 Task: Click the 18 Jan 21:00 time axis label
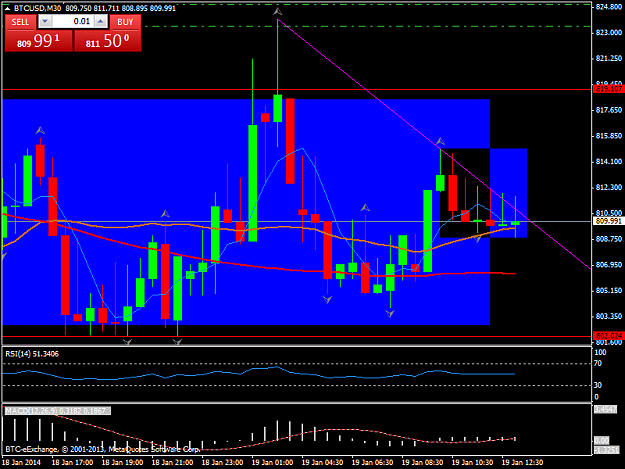pos(172,462)
